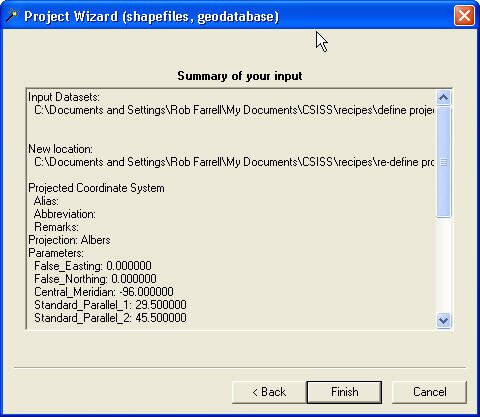480x417 pixels.
Task: Click the Project Wizard title bar text
Action: pyautogui.click(x=151, y=16)
